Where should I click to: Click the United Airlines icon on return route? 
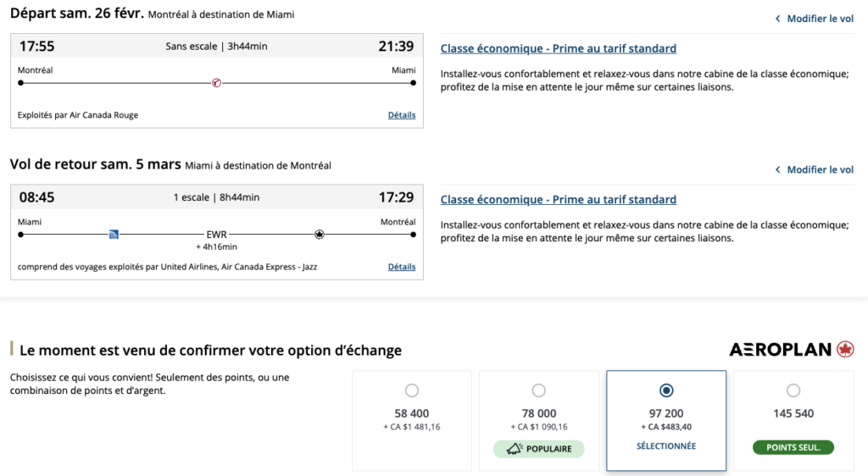coord(114,234)
